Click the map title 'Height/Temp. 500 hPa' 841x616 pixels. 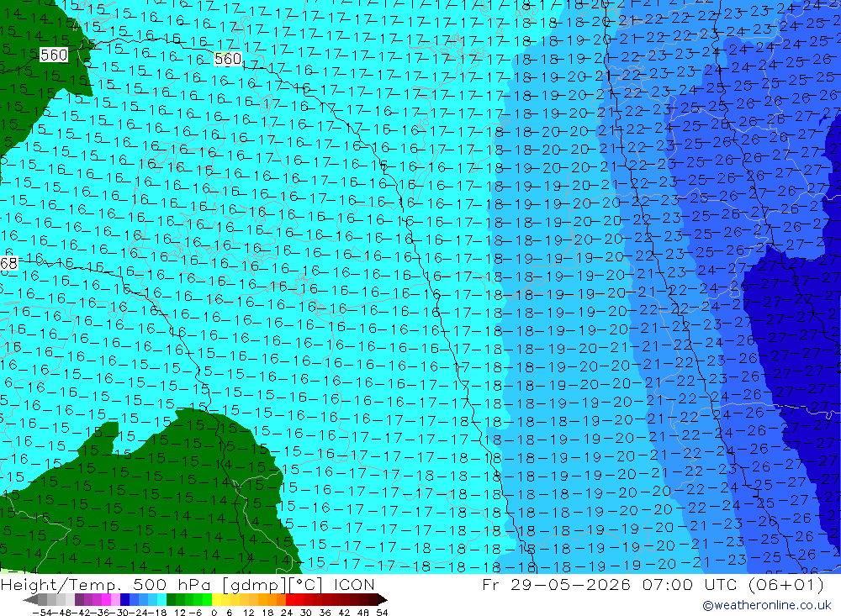[x=106, y=585]
